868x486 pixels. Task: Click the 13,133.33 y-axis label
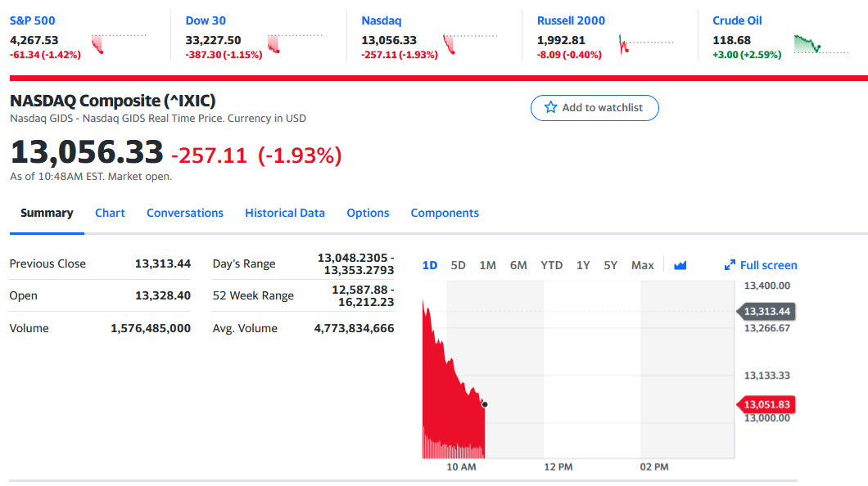click(766, 376)
